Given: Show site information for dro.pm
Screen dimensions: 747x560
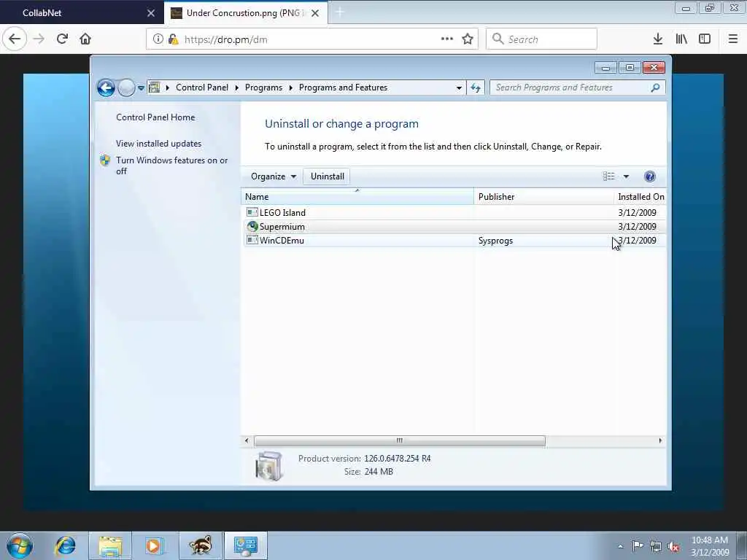Looking at the screenshot, I should coord(158,39).
